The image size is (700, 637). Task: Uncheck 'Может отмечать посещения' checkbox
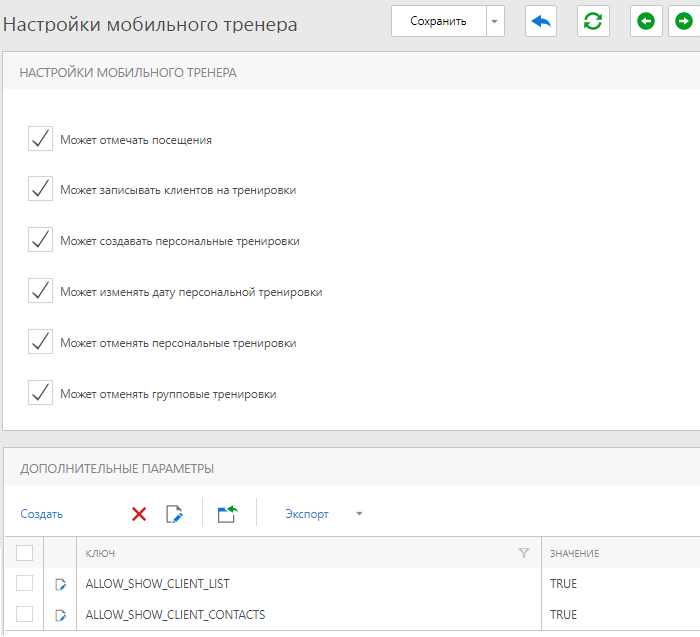(x=40, y=138)
